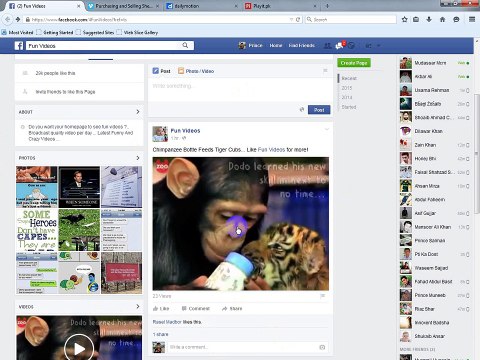Click the Facebook logo icon
The height and width of the screenshot is (360, 480).
click(x=19, y=46)
